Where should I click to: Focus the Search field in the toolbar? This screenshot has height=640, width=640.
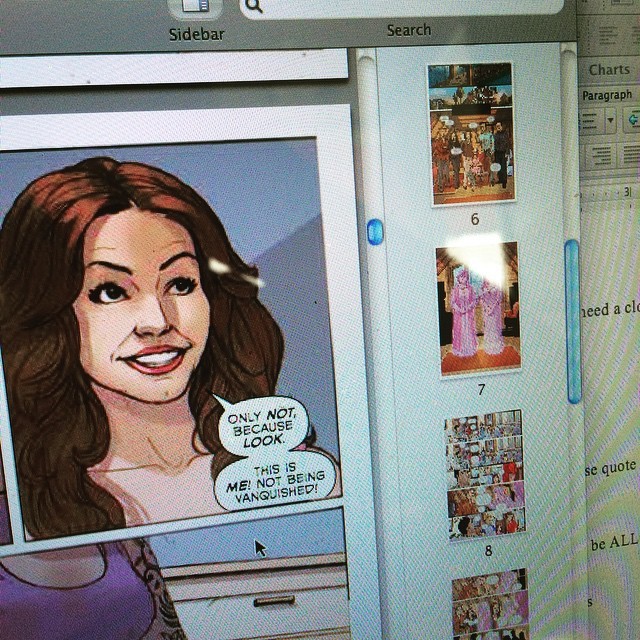[402, 7]
